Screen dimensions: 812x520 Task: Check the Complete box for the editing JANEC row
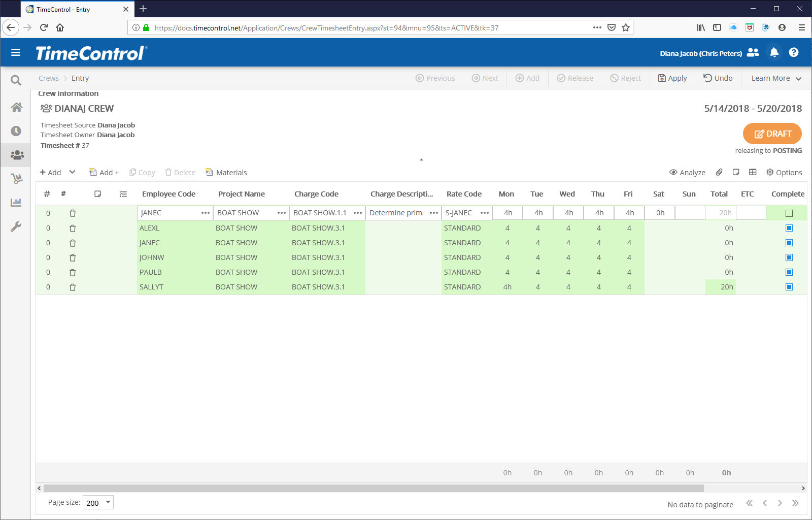(x=789, y=213)
